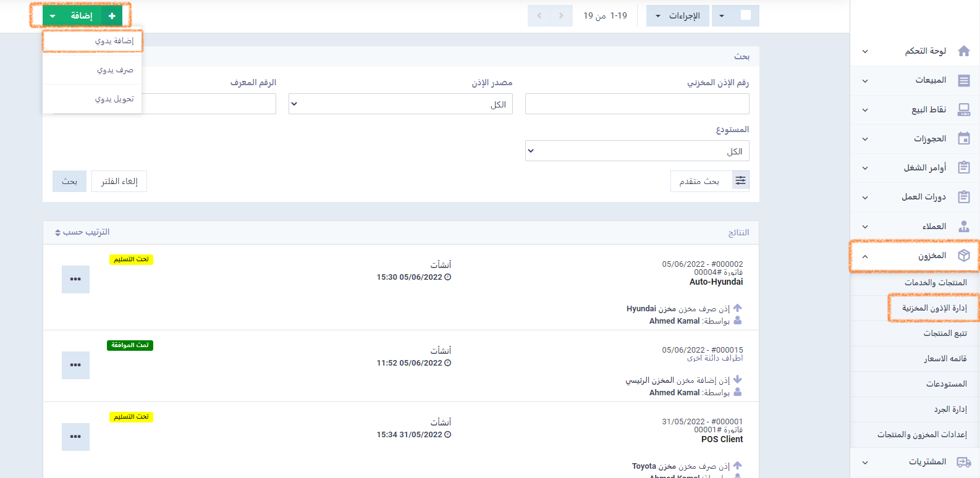Open إدارة الإذون المخزنية in sidebar
The height and width of the screenshot is (478, 980).
[934, 308]
